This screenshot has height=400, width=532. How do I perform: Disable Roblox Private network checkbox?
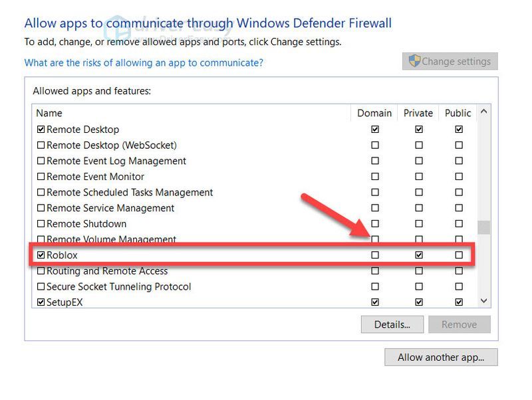click(x=419, y=255)
